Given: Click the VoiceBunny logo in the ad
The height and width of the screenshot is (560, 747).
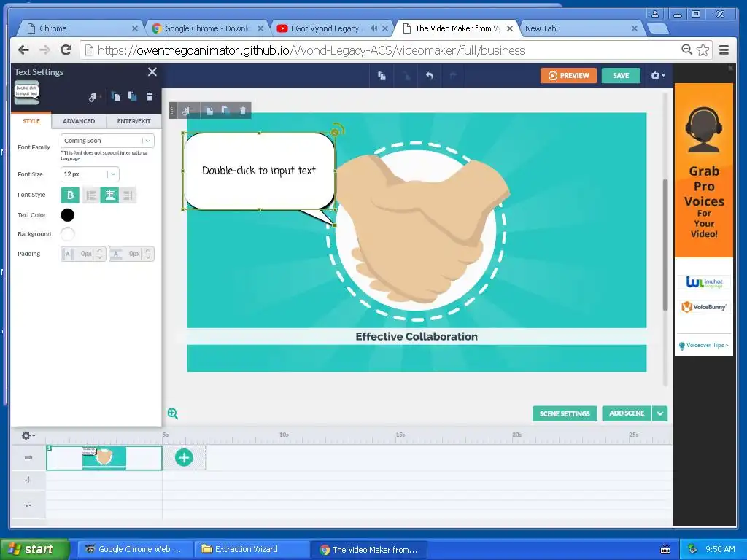Looking at the screenshot, I should pyautogui.click(x=704, y=307).
